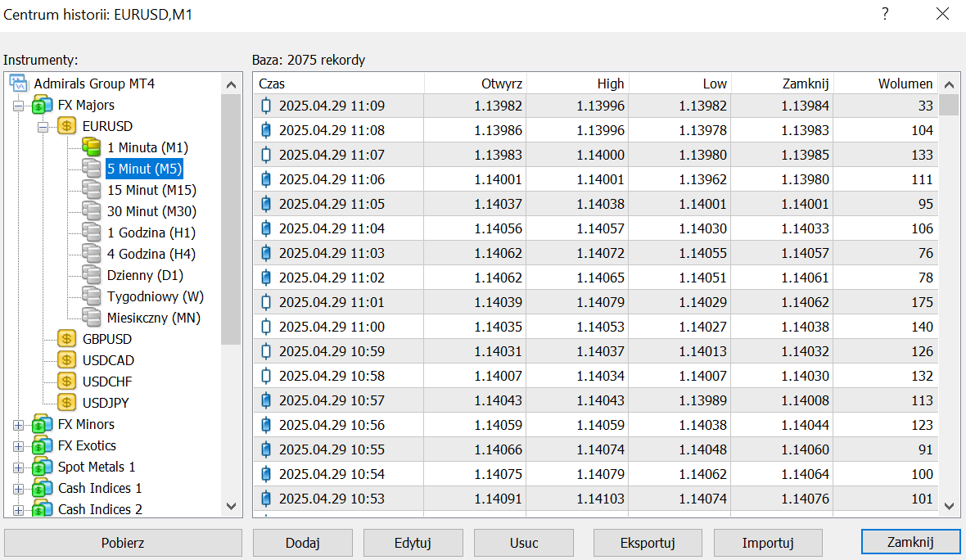Click the Edytuj button
The image size is (966, 560).
pyautogui.click(x=413, y=543)
